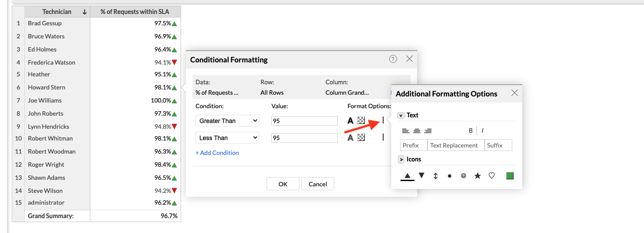
Task: Select the heart icon
Action: coord(492,175)
